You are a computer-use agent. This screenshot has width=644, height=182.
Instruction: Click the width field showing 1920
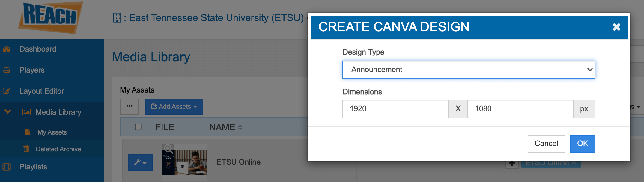point(395,109)
